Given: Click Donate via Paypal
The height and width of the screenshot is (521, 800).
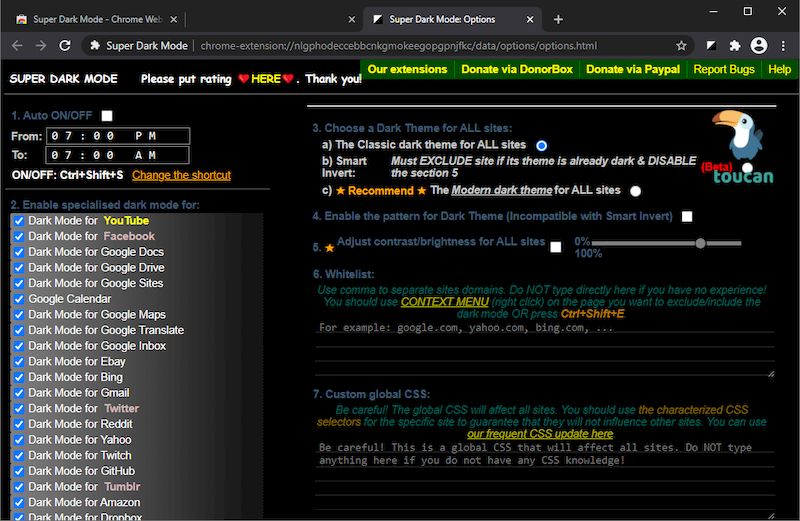Looking at the screenshot, I should (x=633, y=69).
